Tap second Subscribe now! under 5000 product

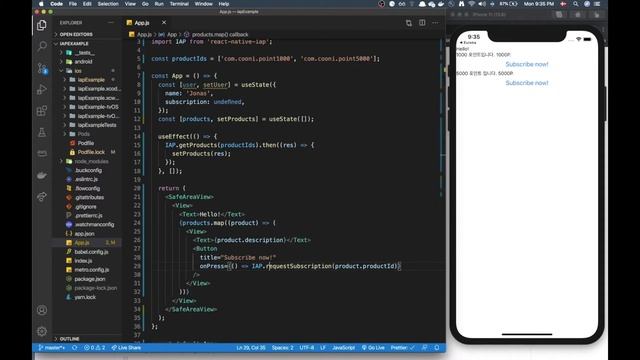[527, 83]
